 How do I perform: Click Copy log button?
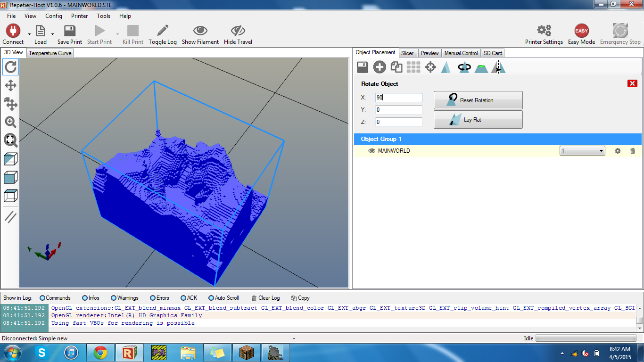300,298
